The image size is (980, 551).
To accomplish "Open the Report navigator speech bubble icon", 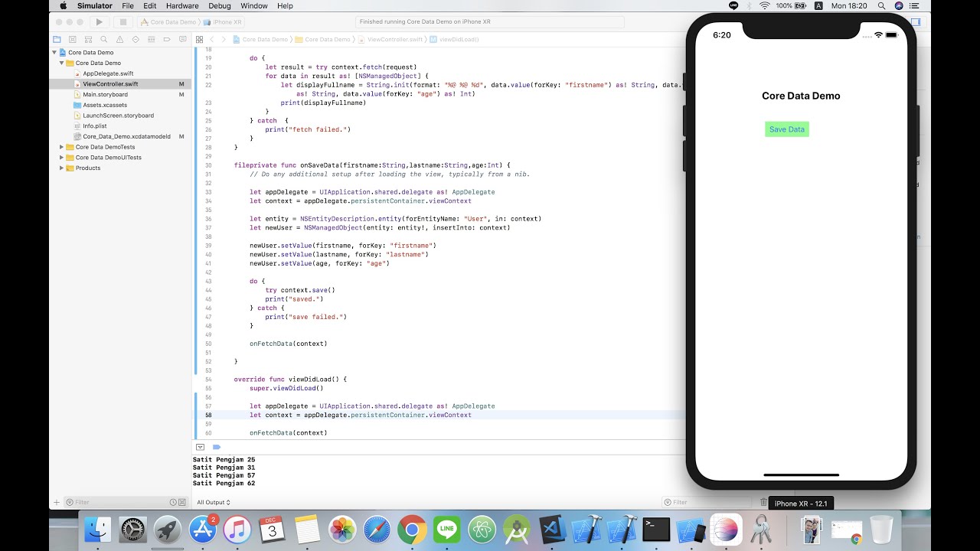I will pyautogui.click(x=183, y=39).
